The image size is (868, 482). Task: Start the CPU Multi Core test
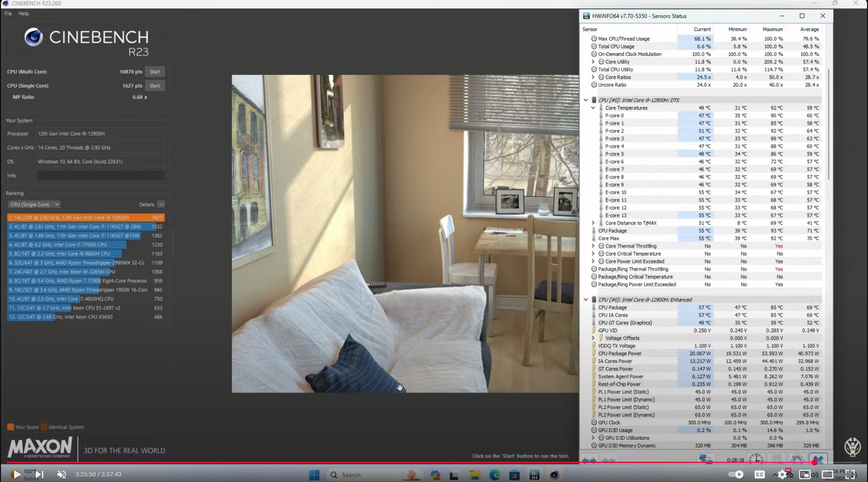click(x=155, y=72)
